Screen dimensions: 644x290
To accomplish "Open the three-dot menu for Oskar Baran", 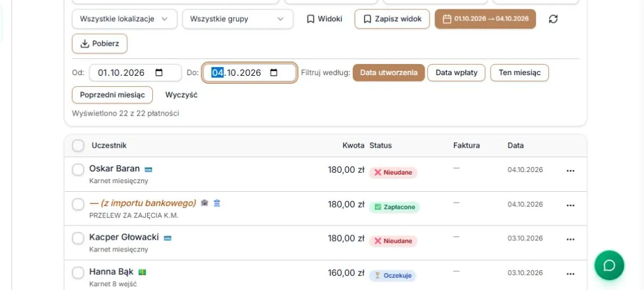I will click(x=570, y=171).
